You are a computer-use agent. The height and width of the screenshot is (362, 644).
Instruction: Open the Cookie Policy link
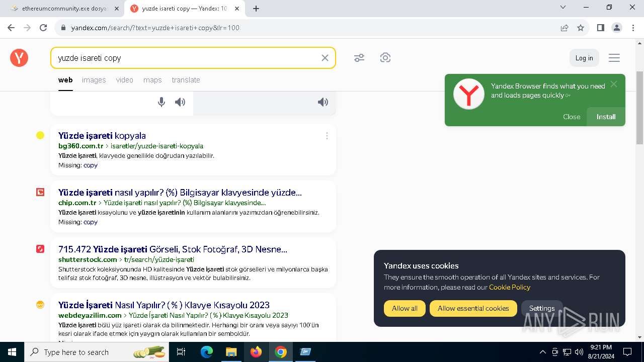click(x=510, y=287)
